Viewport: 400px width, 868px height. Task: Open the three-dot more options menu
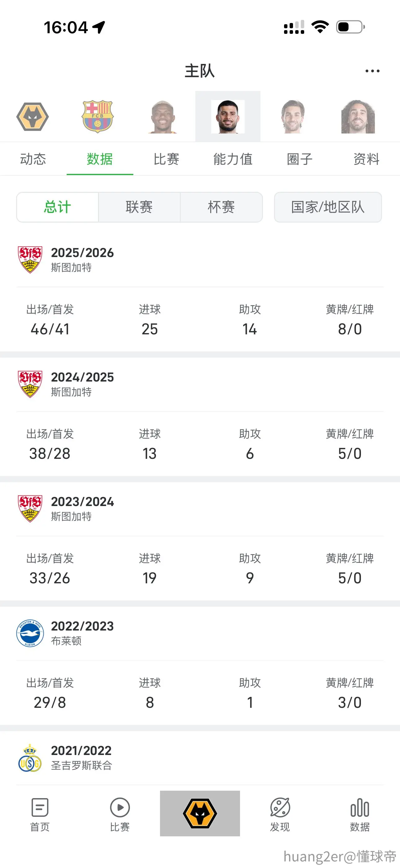click(372, 71)
